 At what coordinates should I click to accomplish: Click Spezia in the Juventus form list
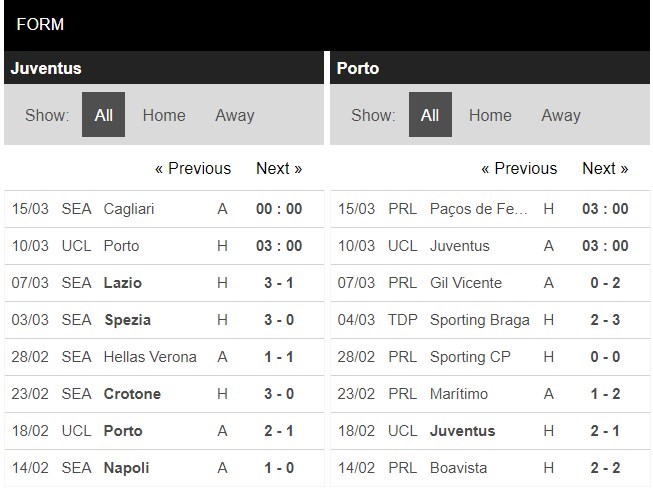click(x=128, y=320)
